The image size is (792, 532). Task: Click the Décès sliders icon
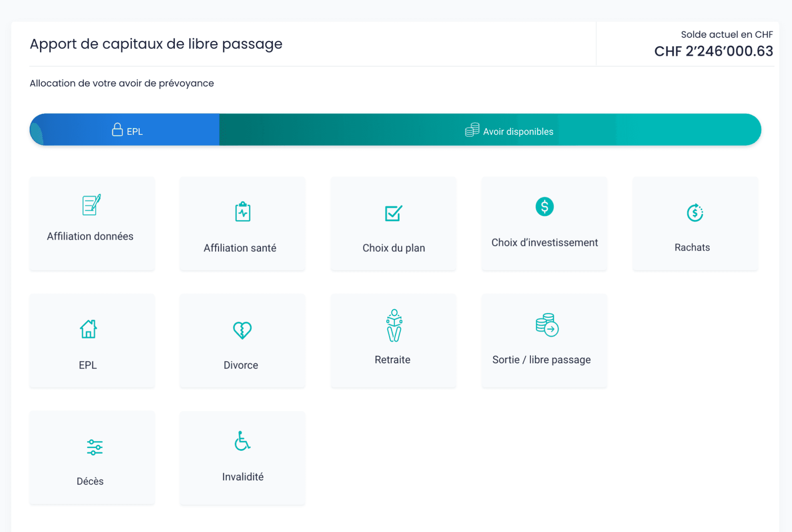pyautogui.click(x=95, y=447)
